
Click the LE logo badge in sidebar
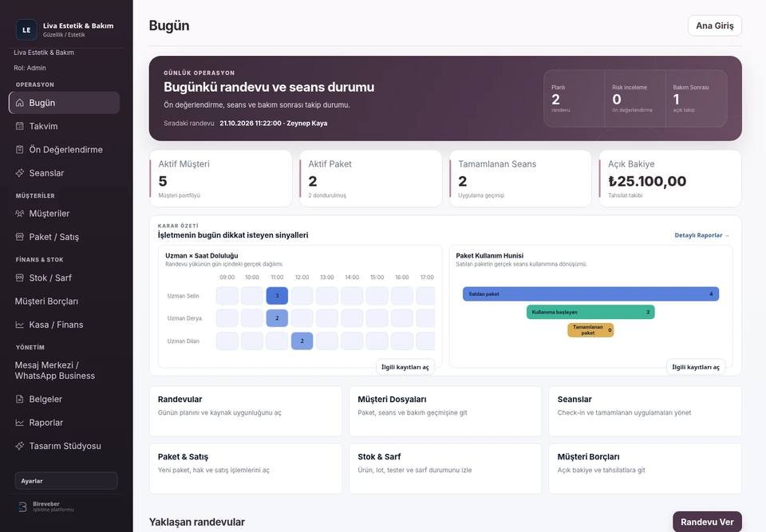point(26,30)
